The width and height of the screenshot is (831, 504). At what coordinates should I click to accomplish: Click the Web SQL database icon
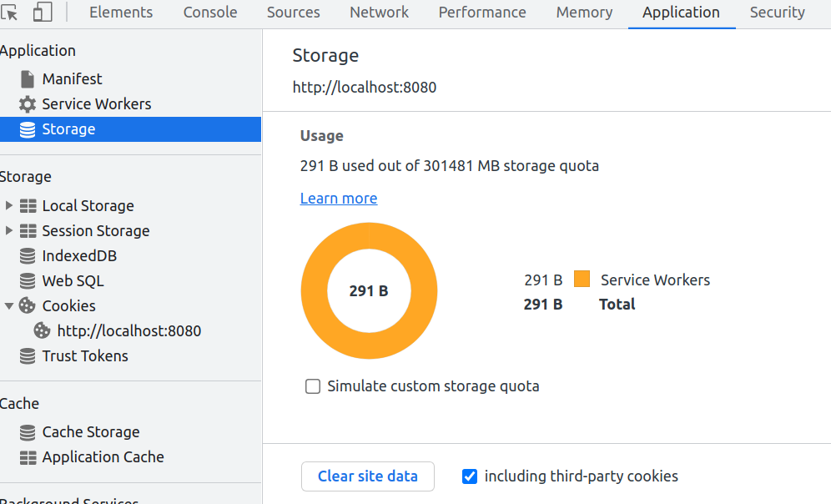(28, 281)
